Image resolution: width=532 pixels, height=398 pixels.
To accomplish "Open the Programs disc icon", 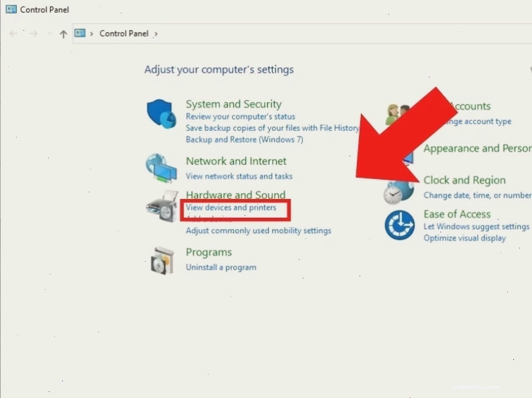I will click(162, 260).
